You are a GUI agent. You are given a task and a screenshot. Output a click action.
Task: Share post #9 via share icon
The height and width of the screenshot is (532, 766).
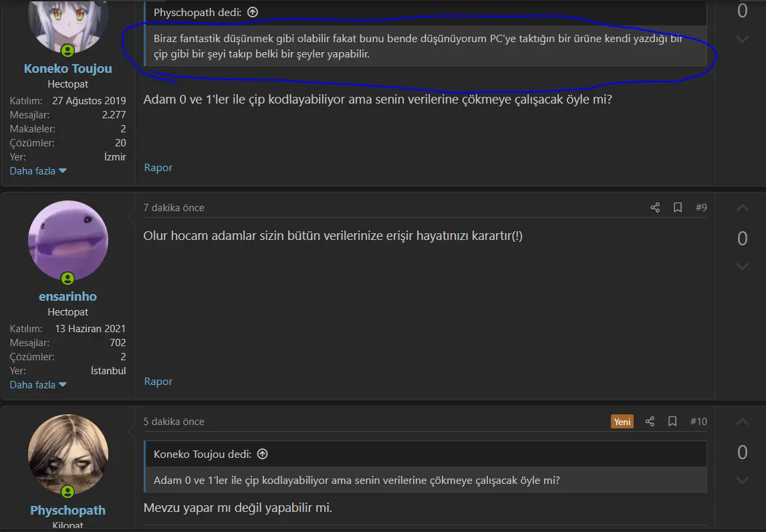(x=655, y=208)
